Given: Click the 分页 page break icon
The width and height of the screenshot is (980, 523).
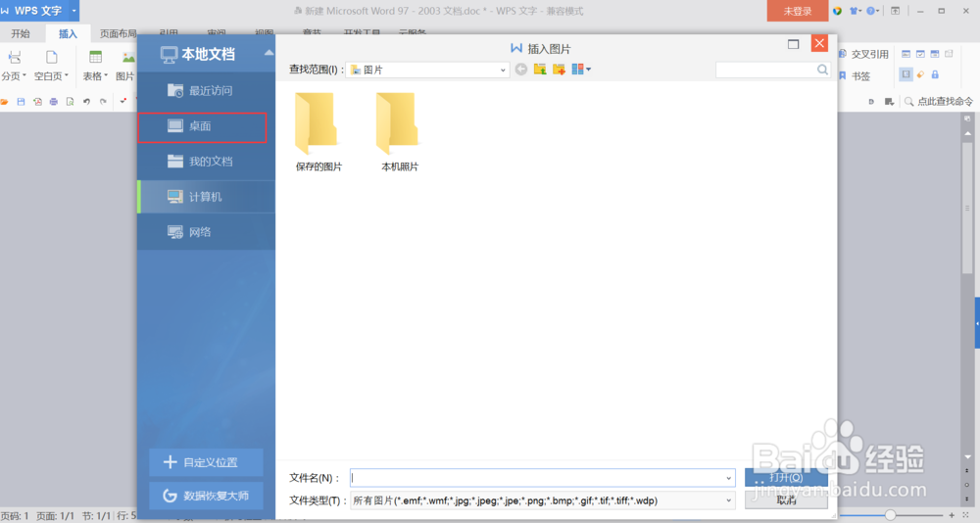Looking at the screenshot, I should (14, 58).
